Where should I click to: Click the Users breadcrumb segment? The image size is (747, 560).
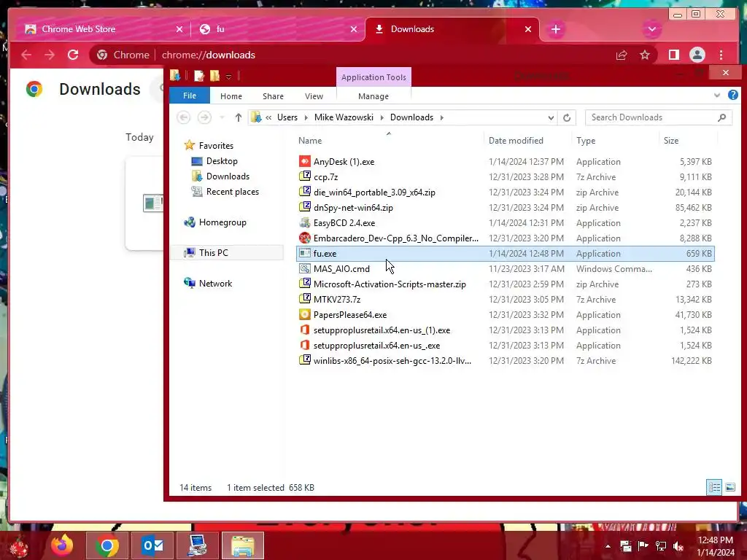pos(287,117)
